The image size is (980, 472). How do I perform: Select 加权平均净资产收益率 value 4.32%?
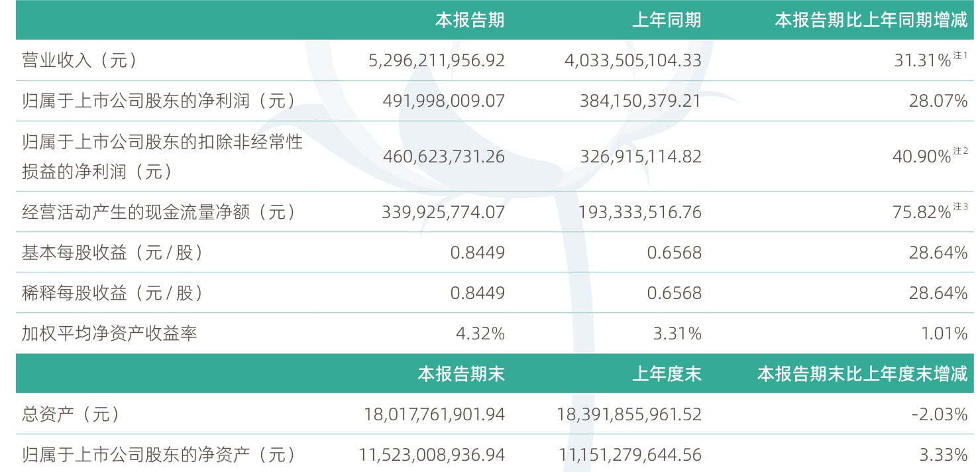[x=480, y=333]
